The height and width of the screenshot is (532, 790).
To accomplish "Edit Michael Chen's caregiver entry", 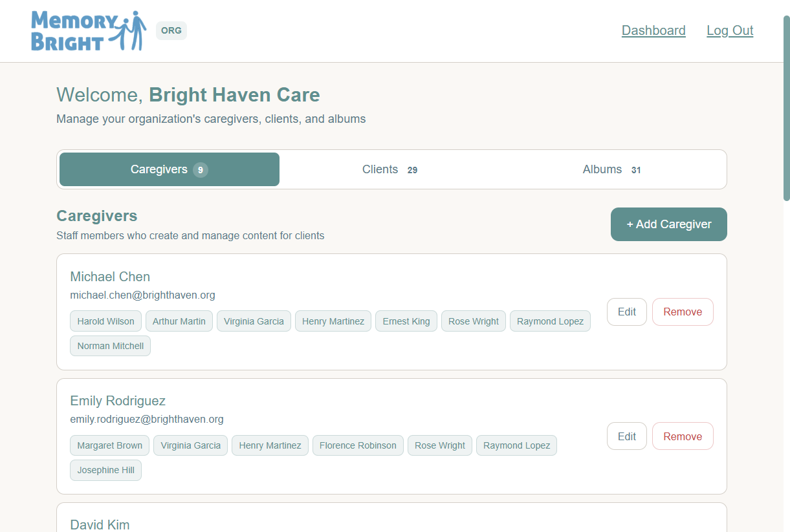I will coord(627,312).
